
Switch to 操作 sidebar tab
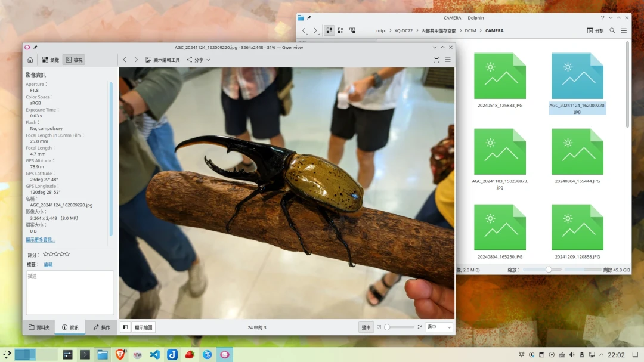point(101,327)
